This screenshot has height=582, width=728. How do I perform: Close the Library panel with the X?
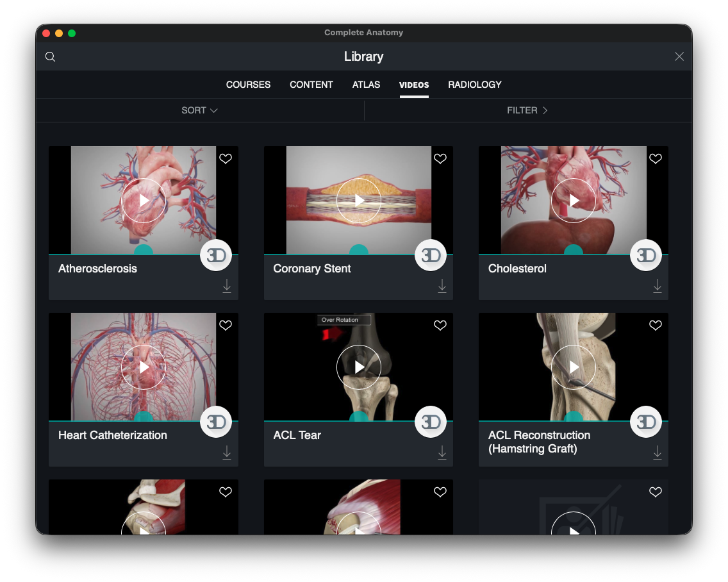[x=679, y=56]
